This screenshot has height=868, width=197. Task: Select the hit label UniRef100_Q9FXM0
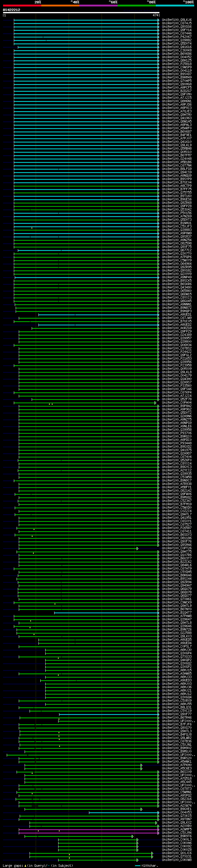pyautogui.click(x=176, y=94)
